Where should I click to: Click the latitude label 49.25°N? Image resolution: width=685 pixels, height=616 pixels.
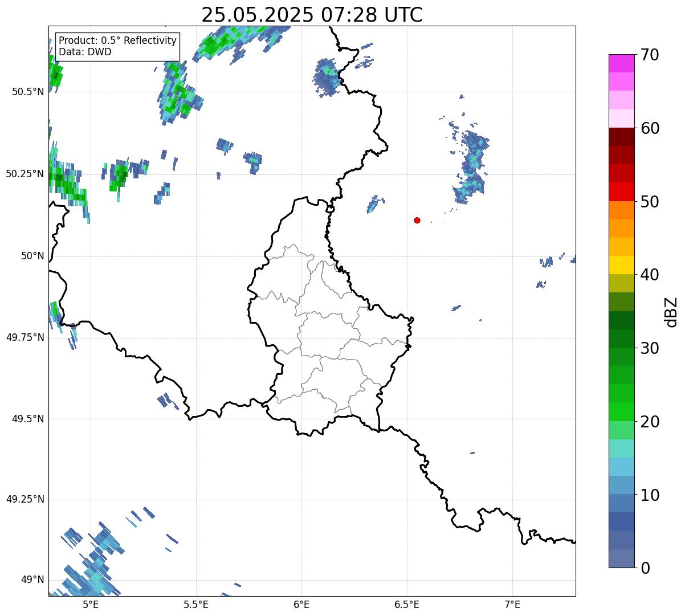click(x=25, y=500)
